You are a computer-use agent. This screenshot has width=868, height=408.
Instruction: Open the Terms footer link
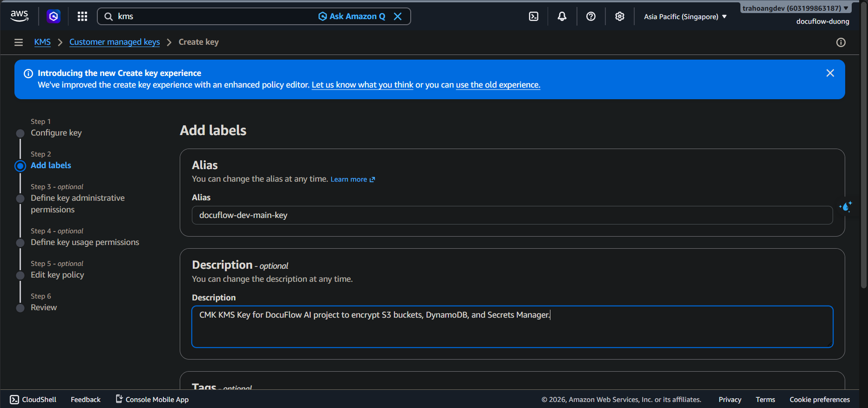click(x=765, y=400)
